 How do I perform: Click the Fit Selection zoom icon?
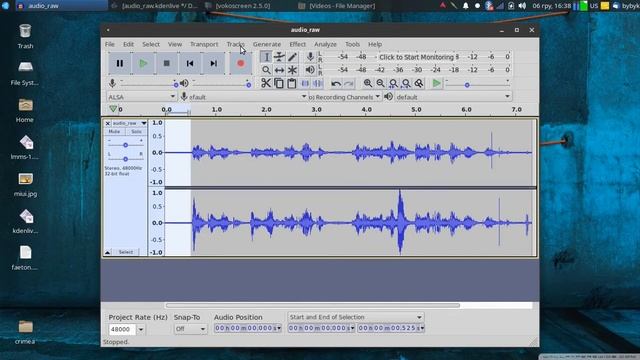(393, 83)
